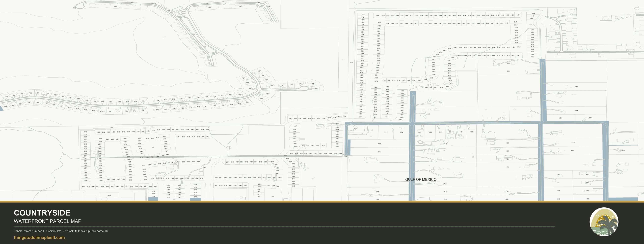Screen dimensions: 644x244
Task: Select parcel 6200 on the map
Action: coord(380,144)
